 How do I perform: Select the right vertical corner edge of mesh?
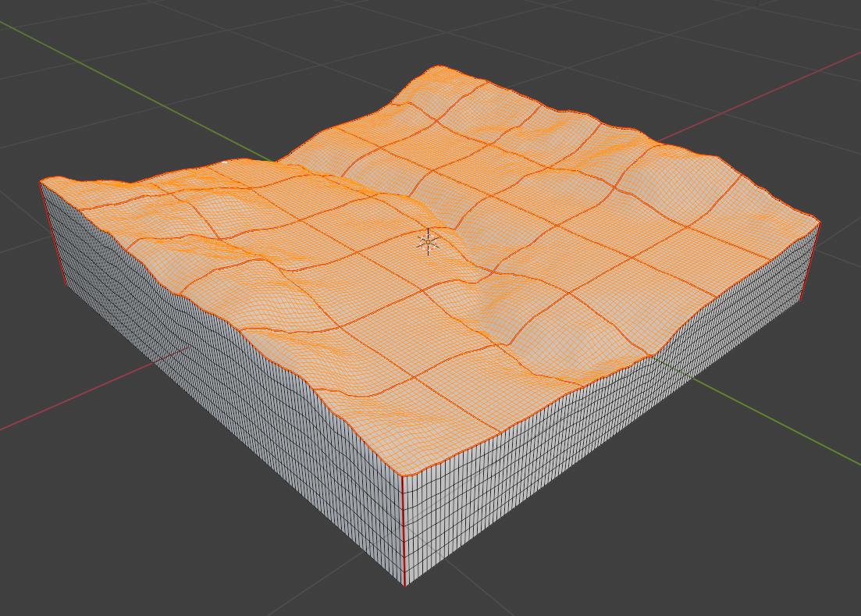pyautogui.click(x=811, y=262)
